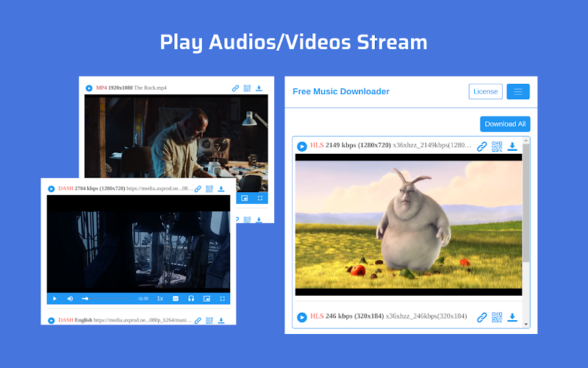Open the hamburger menu
The image size is (588, 368).
coord(518,91)
